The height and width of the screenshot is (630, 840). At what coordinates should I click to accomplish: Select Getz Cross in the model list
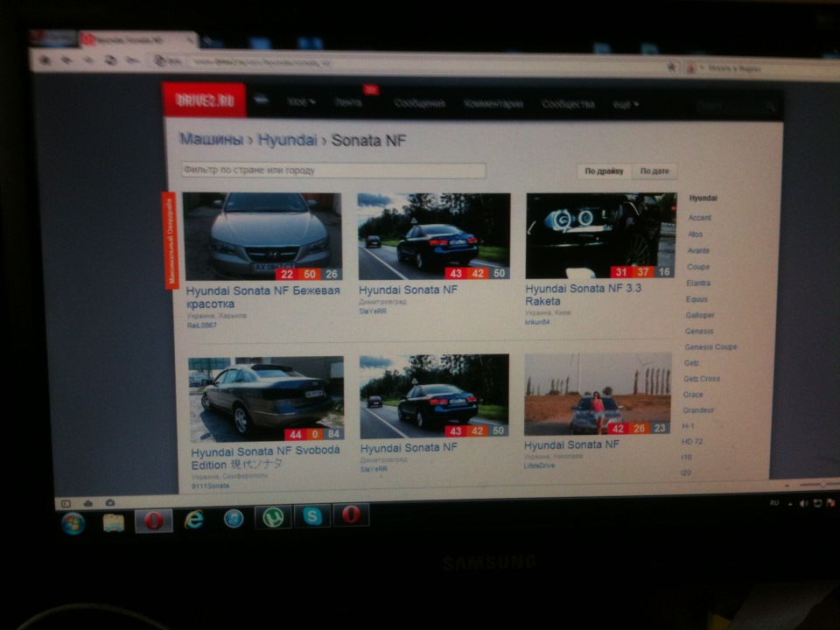pyautogui.click(x=702, y=378)
